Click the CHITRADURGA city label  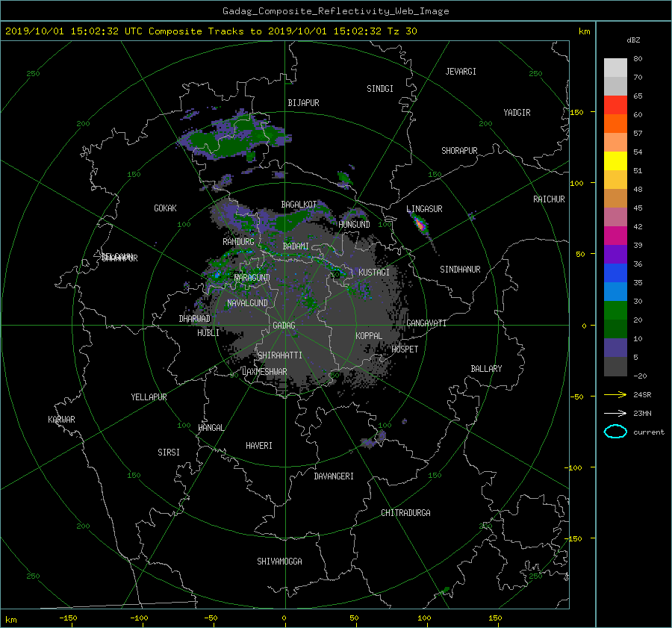pyautogui.click(x=405, y=513)
